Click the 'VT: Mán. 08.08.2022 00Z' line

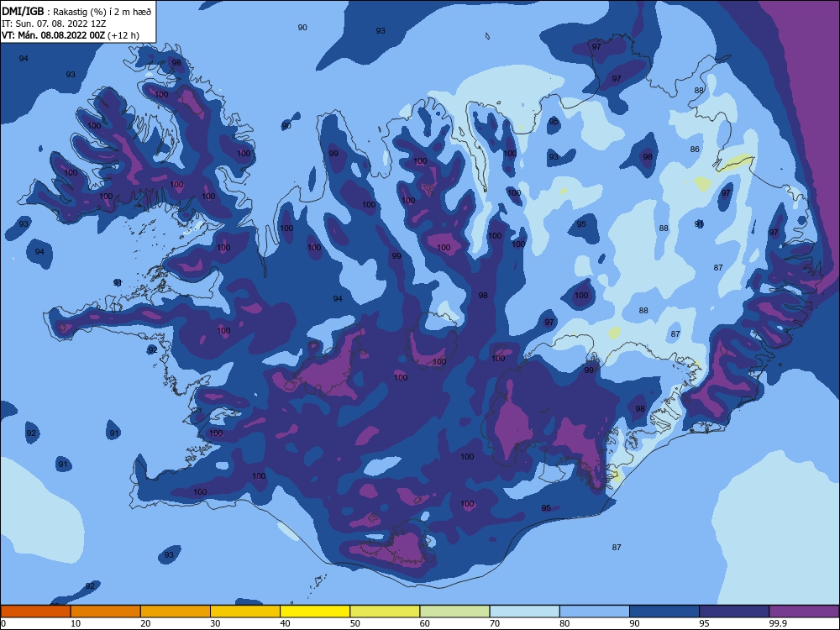[x=54, y=35]
